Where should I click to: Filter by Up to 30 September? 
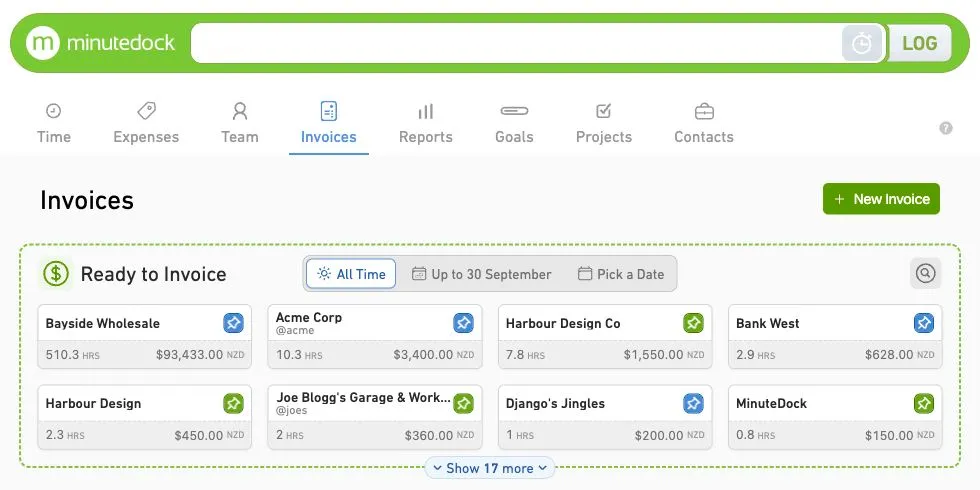coord(481,274)
